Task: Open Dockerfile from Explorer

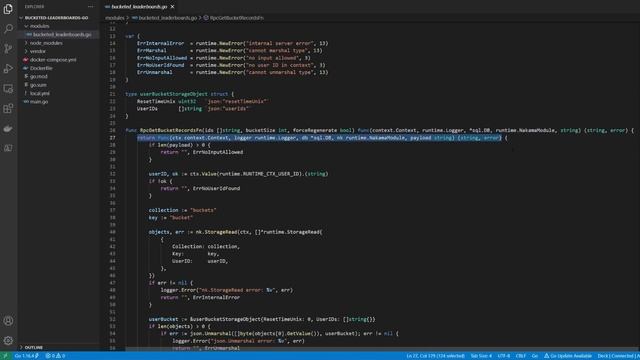Action: (41, 68)
